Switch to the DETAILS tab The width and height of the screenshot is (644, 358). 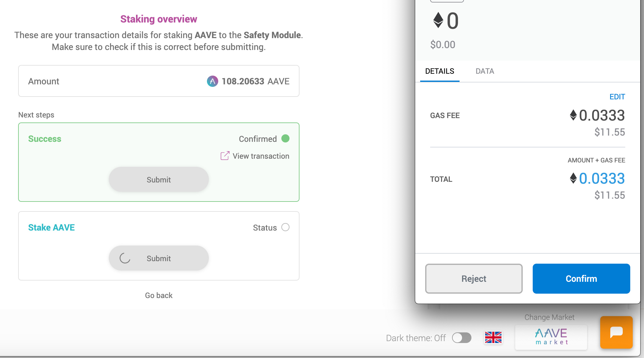pos(440,71)
